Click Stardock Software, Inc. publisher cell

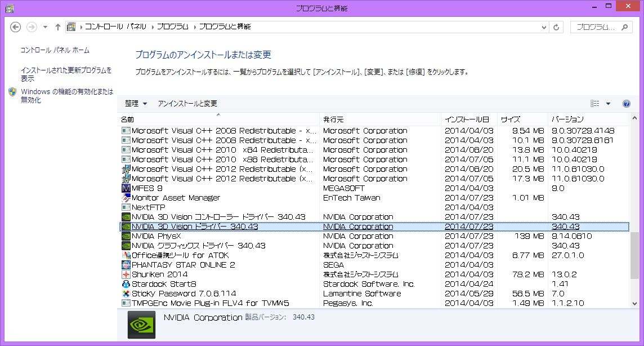[x=369, y=284]
